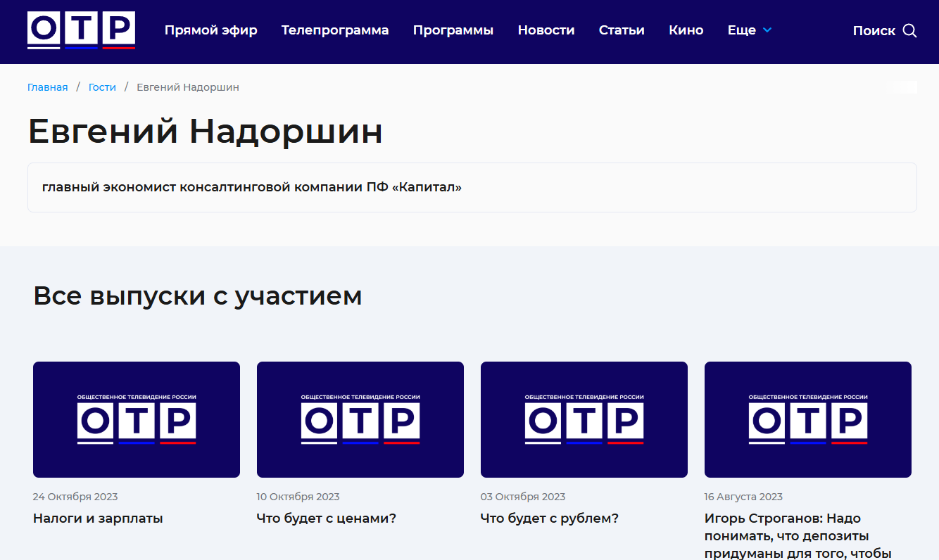Screen dimensions: 939x560
Task: Open Телепрограмма in the navigation
Action: (x=335, y=30)
